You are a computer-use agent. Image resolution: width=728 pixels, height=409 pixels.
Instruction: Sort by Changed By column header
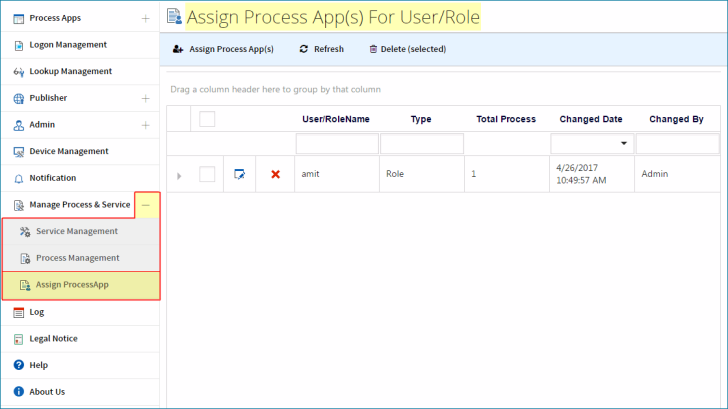676,119
